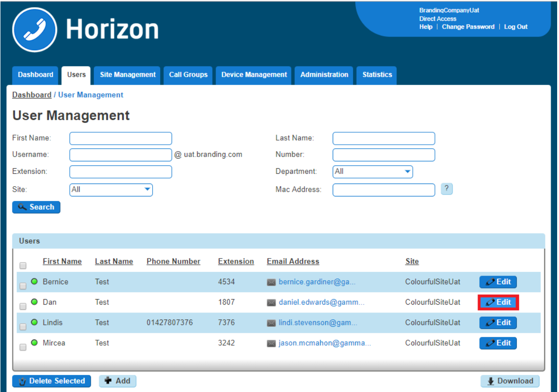The height and width of the screenshot is (392, 559).
Task: Tick the checkbox for Lindis's row
Action: pos(23,327)
